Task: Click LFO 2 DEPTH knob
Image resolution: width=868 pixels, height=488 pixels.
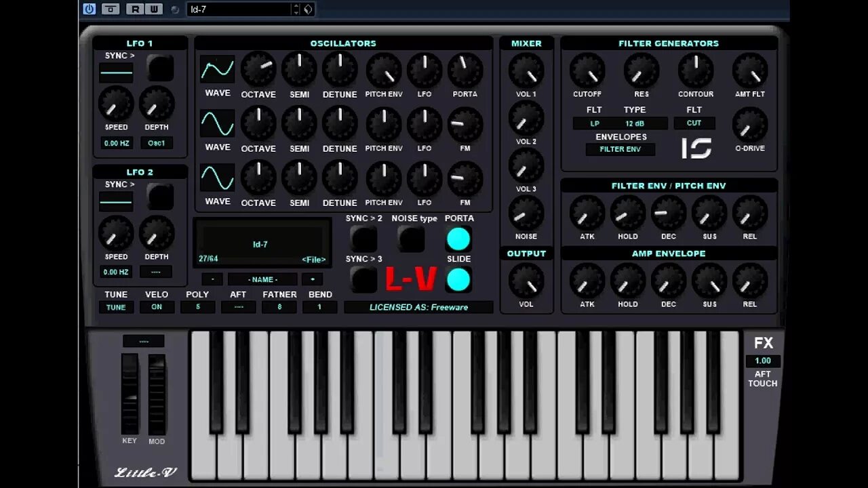Action: point(157,232)
